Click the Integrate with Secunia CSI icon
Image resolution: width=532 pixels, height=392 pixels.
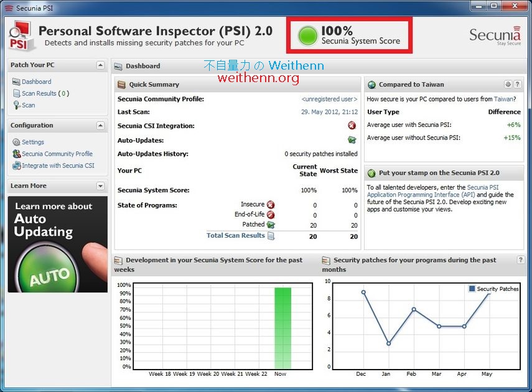point(16,166)
